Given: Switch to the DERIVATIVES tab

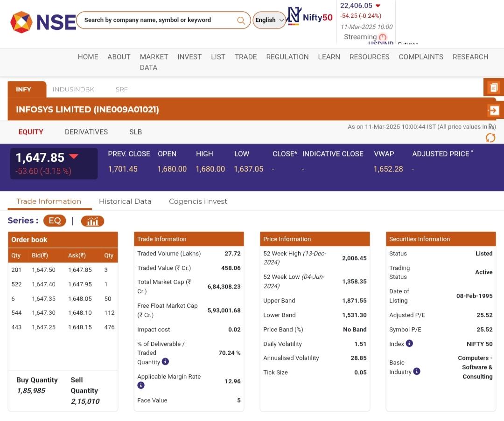Looking at the screenshot, I should point(86,132).
